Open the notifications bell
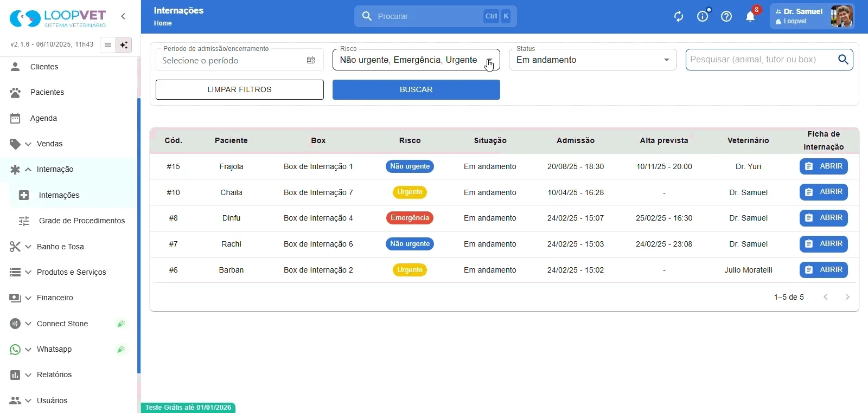 pos(750,16)
